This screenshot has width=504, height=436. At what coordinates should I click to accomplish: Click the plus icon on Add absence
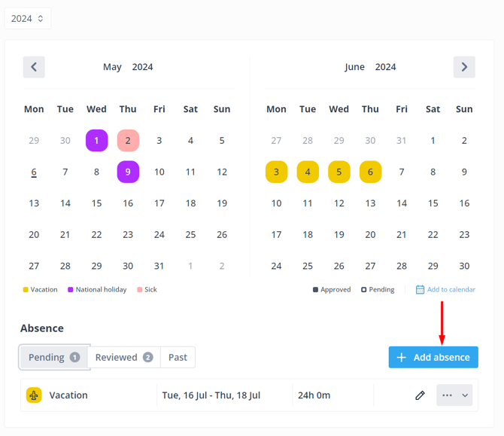coord(402,358)
